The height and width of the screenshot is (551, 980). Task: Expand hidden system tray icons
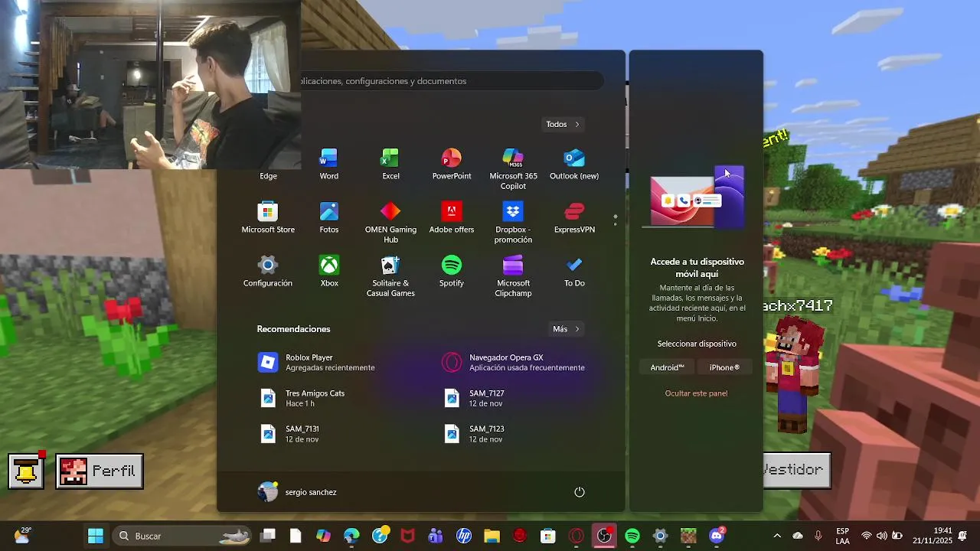click(777, 536)
